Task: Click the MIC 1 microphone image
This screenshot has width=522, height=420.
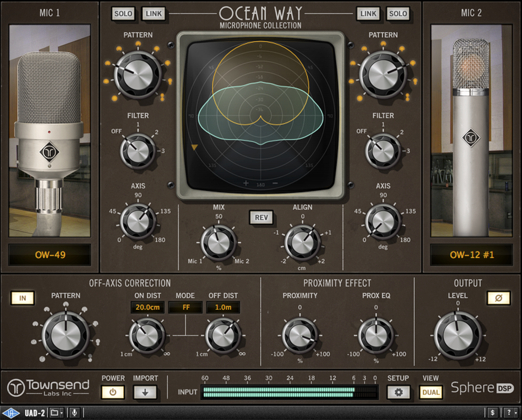Action: tap(50, 130)
